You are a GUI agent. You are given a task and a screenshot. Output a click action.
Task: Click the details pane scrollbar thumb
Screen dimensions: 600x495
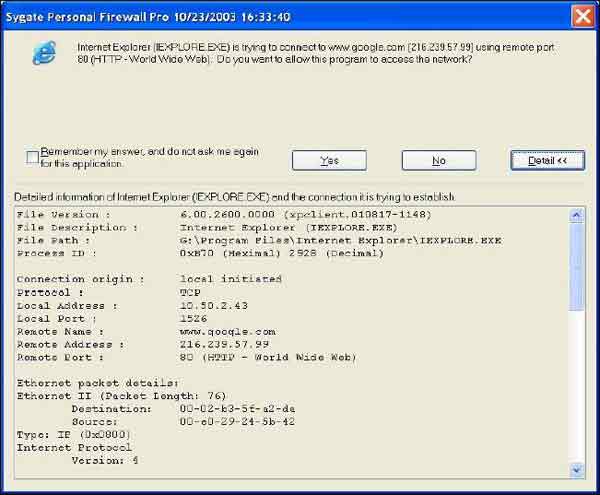point(577,267)
